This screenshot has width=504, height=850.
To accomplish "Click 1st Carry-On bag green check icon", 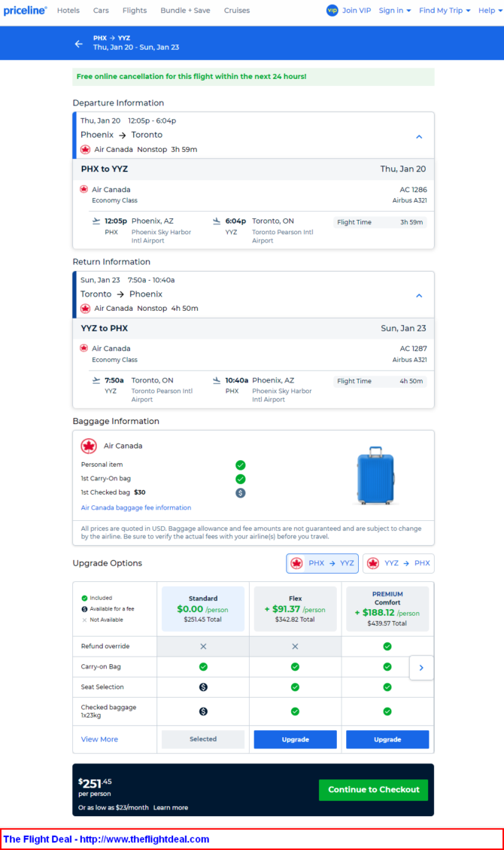I will pos(241,479).
